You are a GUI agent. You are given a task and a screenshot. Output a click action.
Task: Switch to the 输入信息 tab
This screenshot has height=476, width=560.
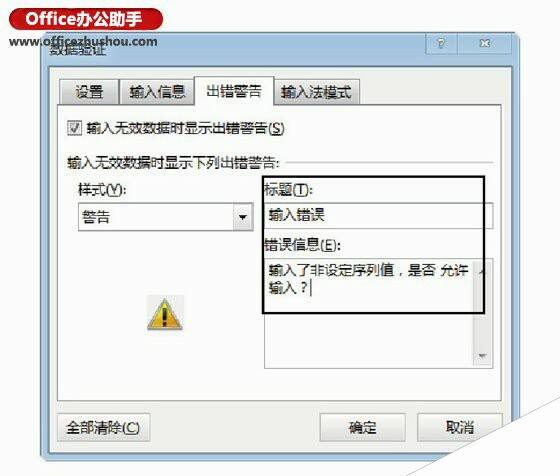[x=157, y=92]
